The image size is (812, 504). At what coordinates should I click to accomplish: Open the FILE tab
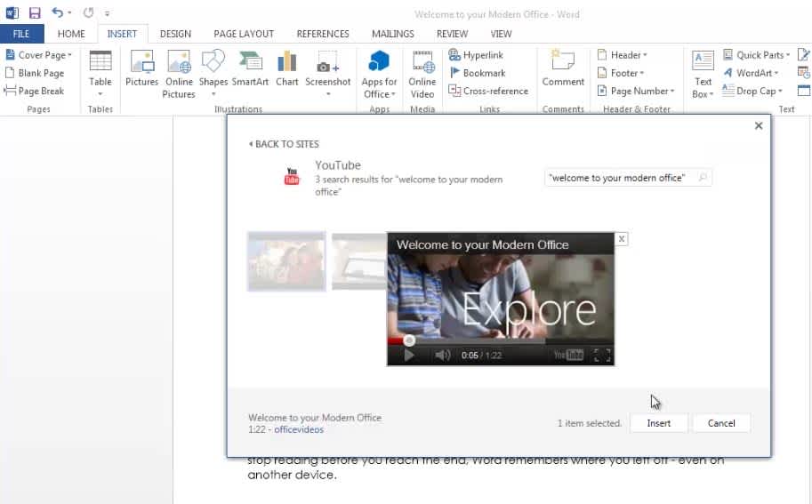point(21,34)
